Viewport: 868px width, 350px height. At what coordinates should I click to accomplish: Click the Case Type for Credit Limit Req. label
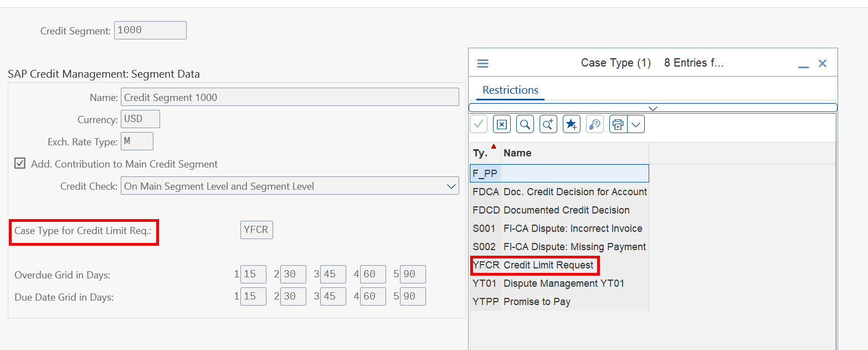(83, 231)
